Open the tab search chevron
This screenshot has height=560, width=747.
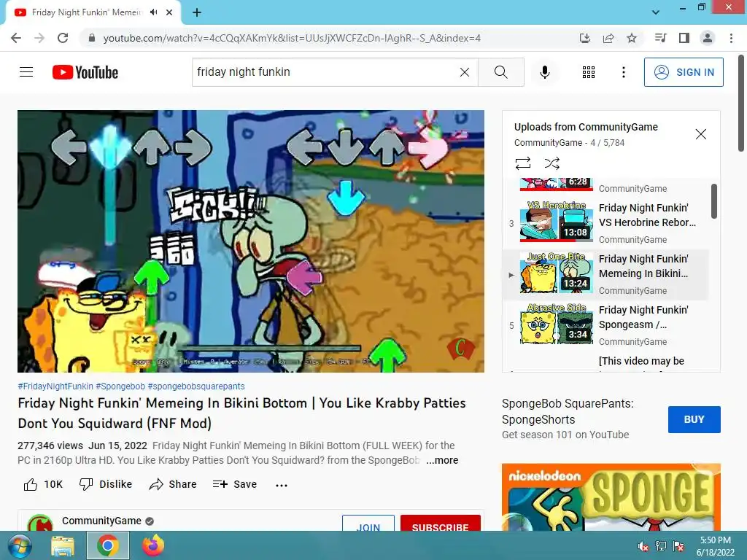(656, 12)
